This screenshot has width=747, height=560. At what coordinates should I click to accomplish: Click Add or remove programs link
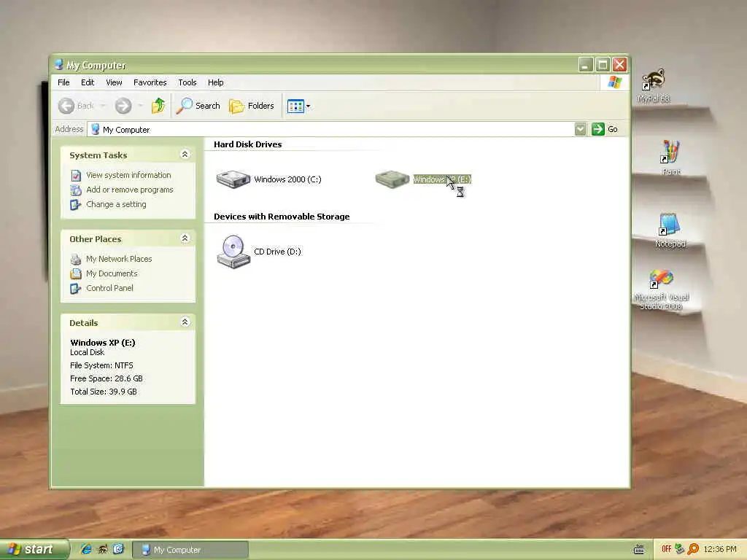(130, 190)
